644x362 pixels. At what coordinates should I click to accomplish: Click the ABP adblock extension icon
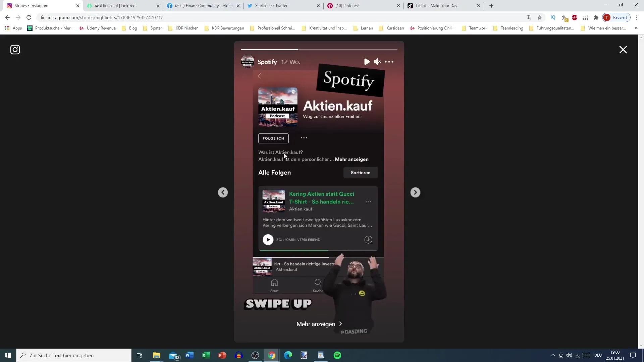575,17
